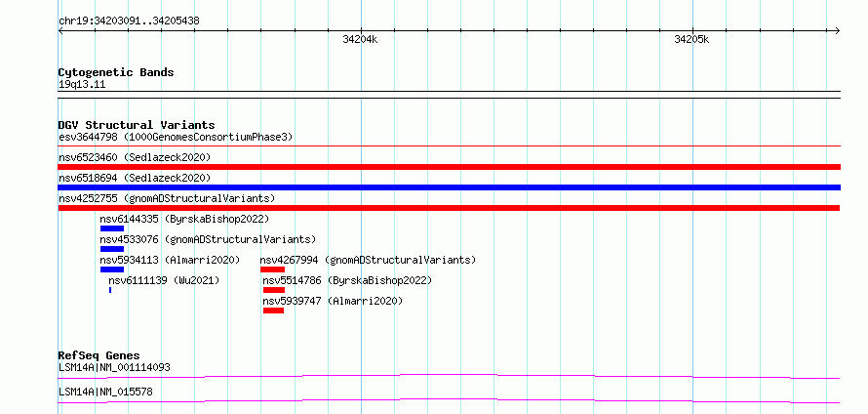This screenshot has width=868, height=414.
Task: Open the LSM14A|NM_015578 transcript label
Action: (x=105, y=393)
